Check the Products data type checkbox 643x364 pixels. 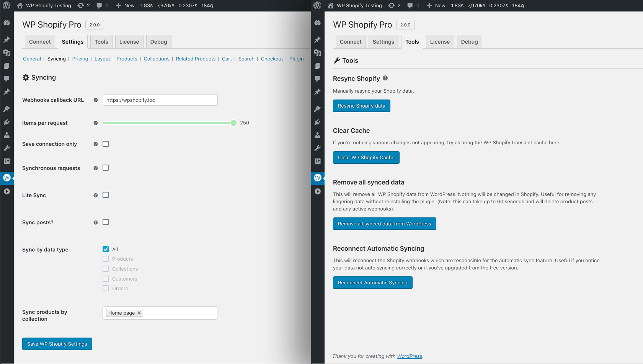point(106,259)
